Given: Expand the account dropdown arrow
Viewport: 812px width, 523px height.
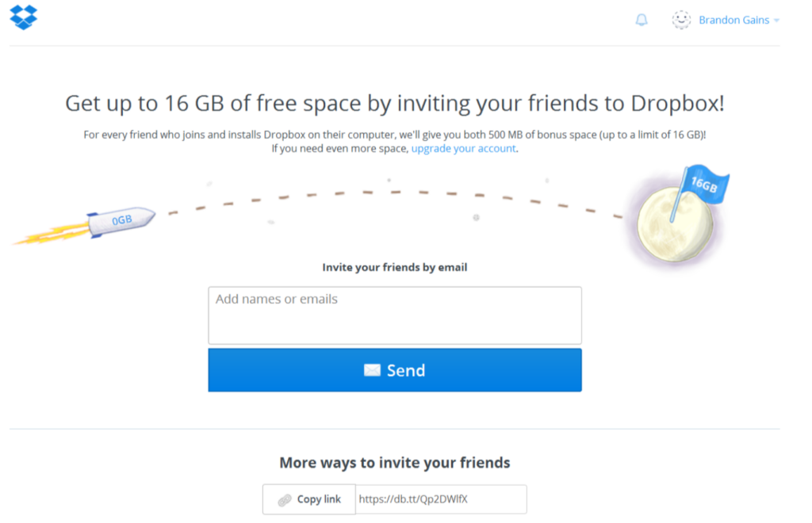Looking at the screenshot, I should (x=776, y=21).
